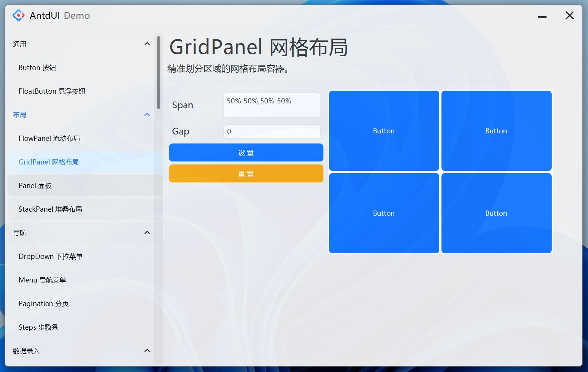Close the AntdUI Demo window
Screen dimensions: 588x372
tap(569, 15)
